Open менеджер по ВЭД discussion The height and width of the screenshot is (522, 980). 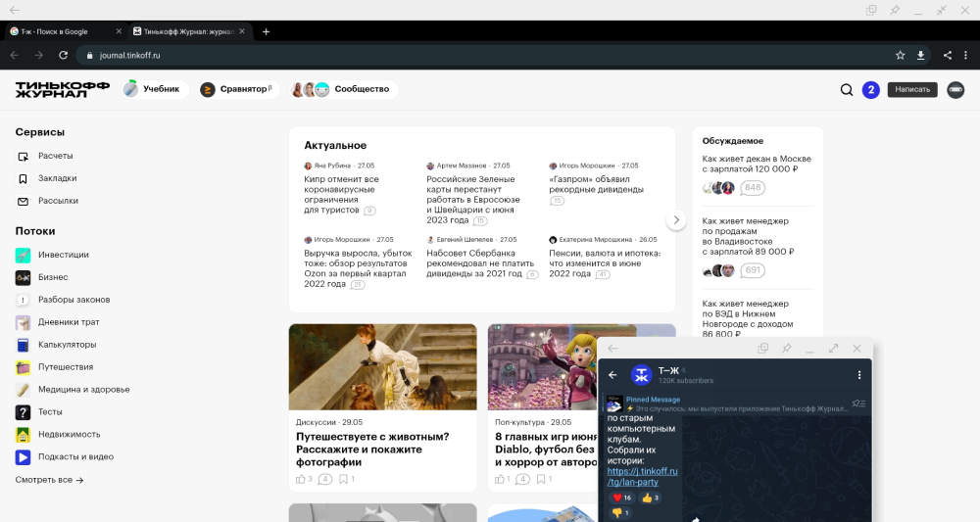[748, 318]
